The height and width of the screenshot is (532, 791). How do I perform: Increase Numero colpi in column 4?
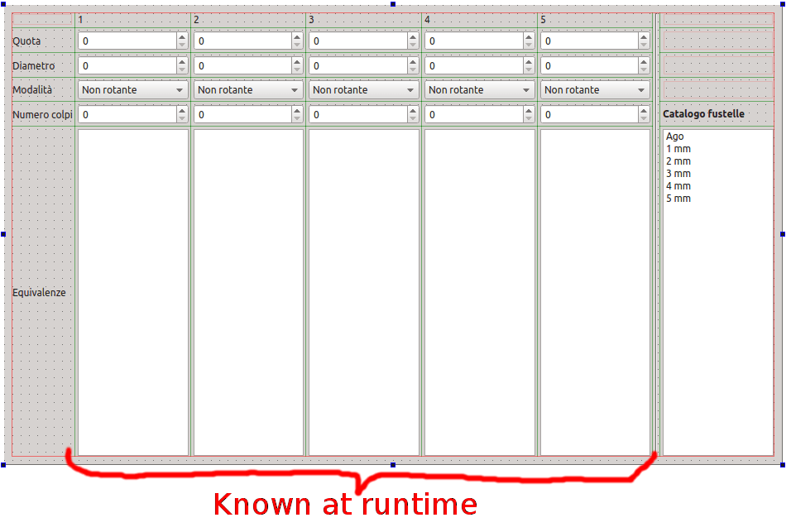[x=530, y=111]
